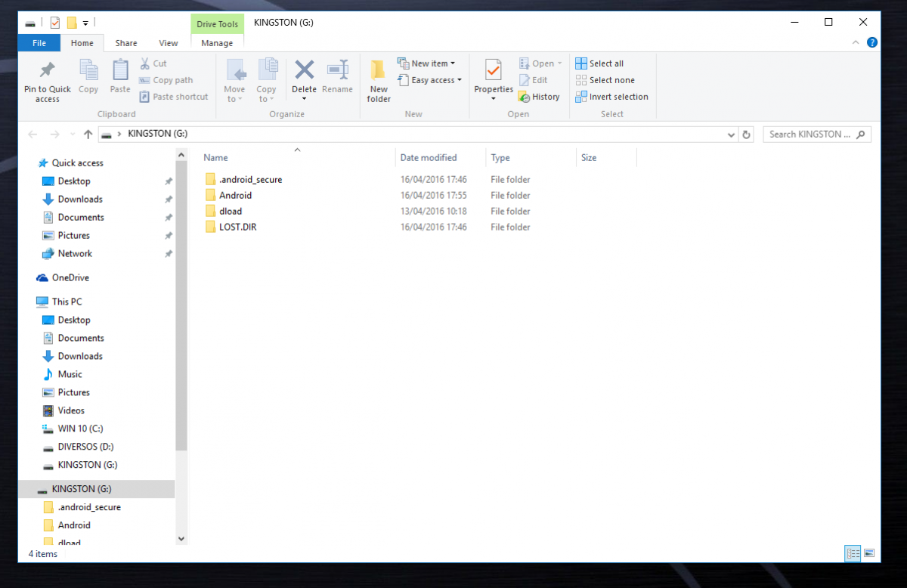The height and width of the screenshot is (588, 907).
Task: Click the Paste ribbon icon
Action: 120,71
